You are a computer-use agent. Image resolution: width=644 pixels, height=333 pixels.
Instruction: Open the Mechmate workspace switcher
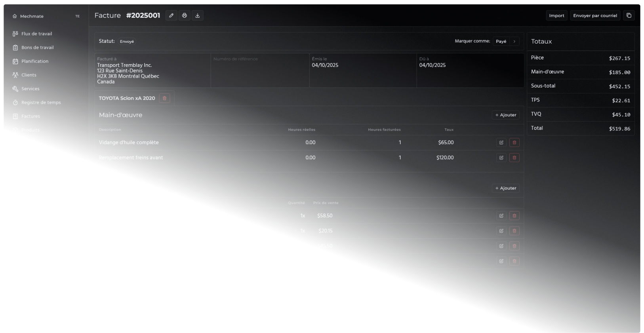click(46, 16)
